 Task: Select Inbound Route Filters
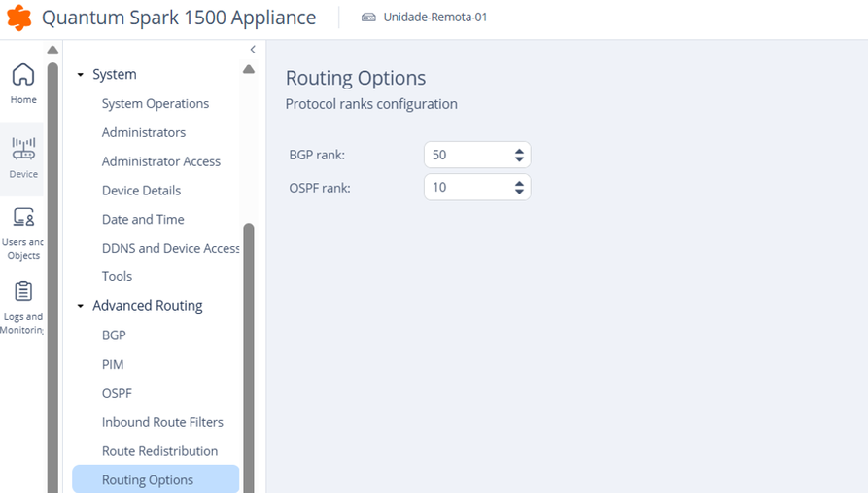coord(162,422)
